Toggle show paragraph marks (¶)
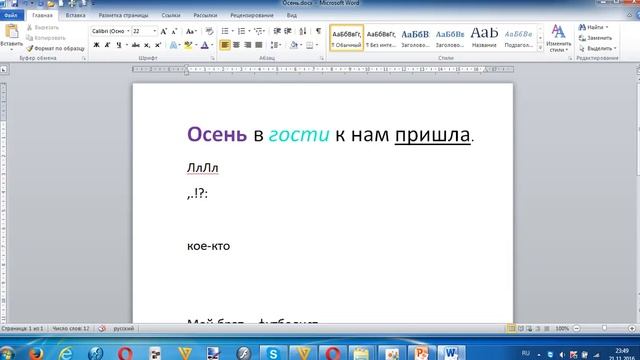Image resolution: width=640 pixels, height=360 pixels. (318, 31)
